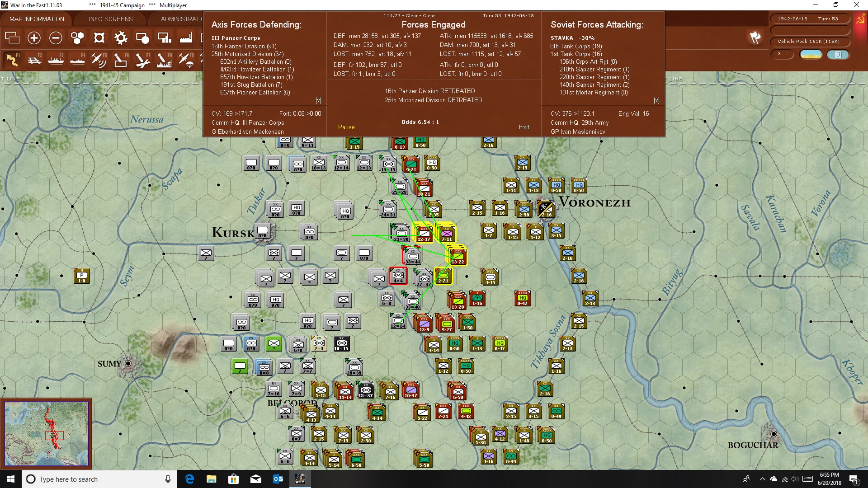Click the end turn flags icon
Image resolution: width=868 pixels, height=488 pixels.
pyautogui.click(x=755, y=38)
